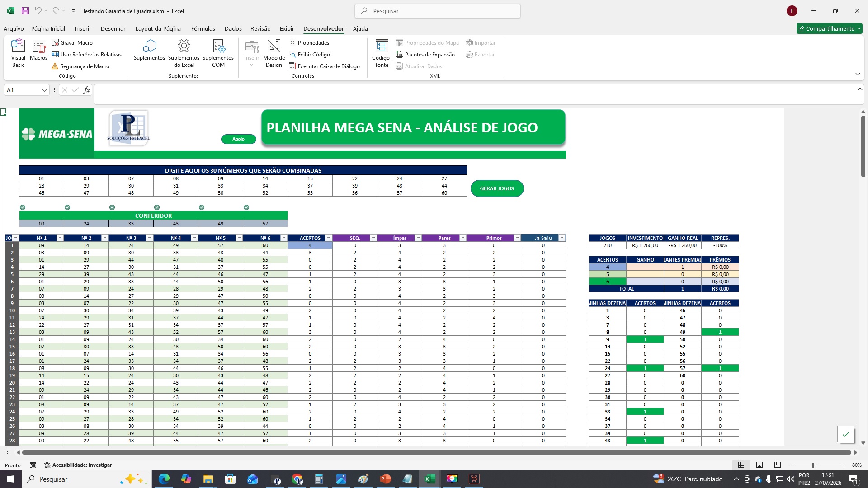Toggle Usar Referências Relativas
This screenshot has width=868, height=488.
coord(86,54)
